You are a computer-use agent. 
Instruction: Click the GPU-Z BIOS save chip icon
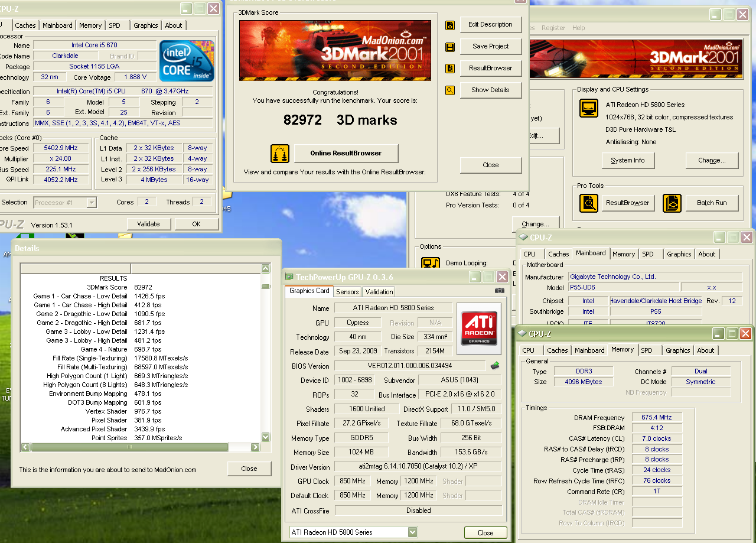[x=495, y=366]
